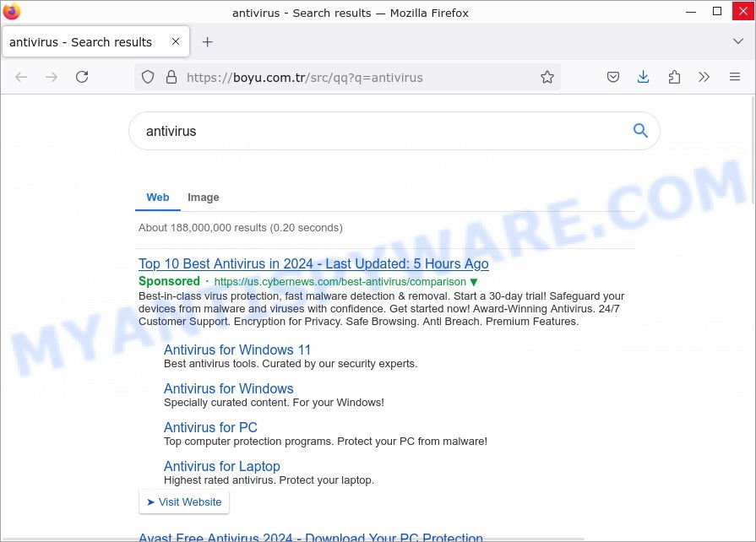Click the vertical page scrollbar
756x542 pixels.
(x=753, y=149)
